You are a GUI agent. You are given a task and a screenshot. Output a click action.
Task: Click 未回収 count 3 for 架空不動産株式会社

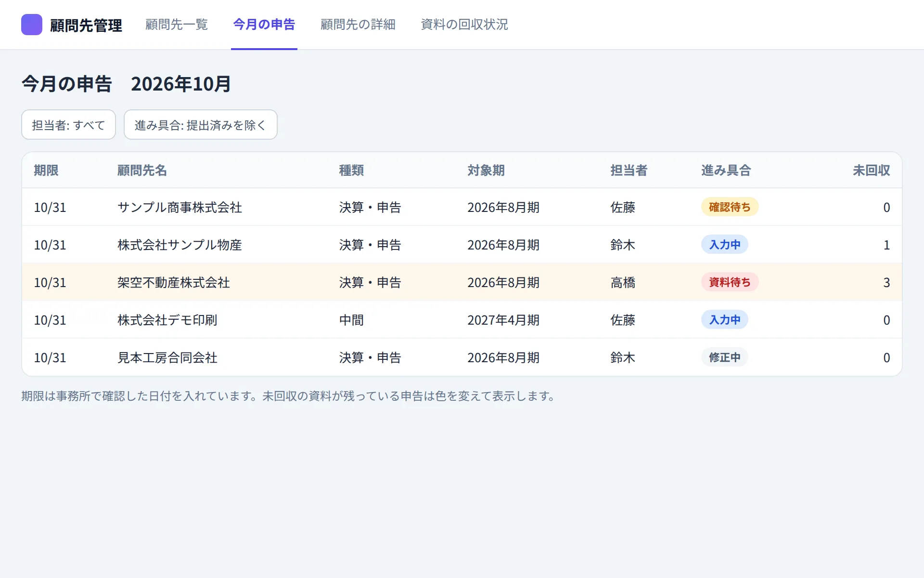point(886,283)
